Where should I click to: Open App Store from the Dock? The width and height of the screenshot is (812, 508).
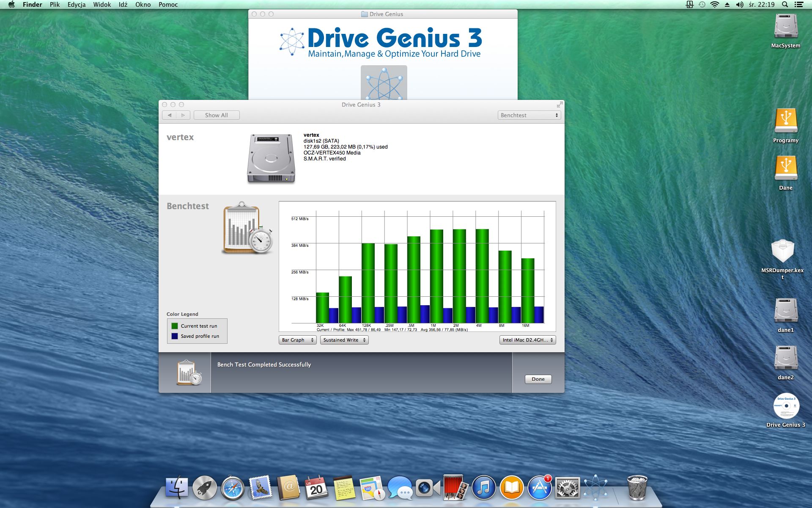click(539, 488)
